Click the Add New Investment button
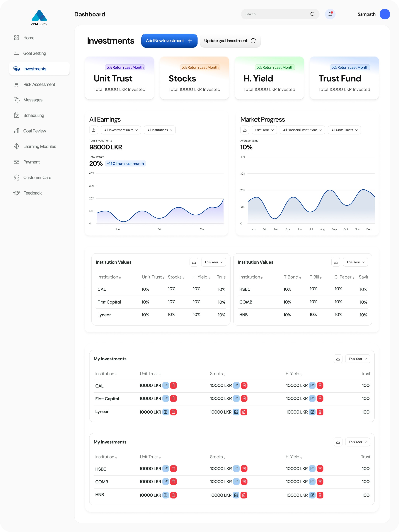 click(169, 40)
